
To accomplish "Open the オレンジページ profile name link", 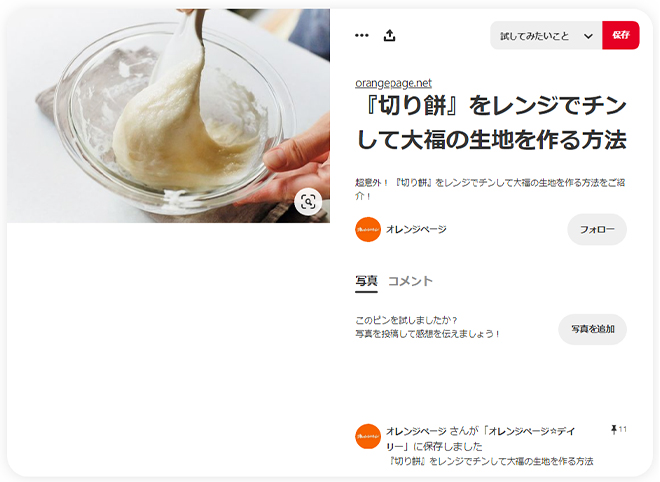I will 416,229.
